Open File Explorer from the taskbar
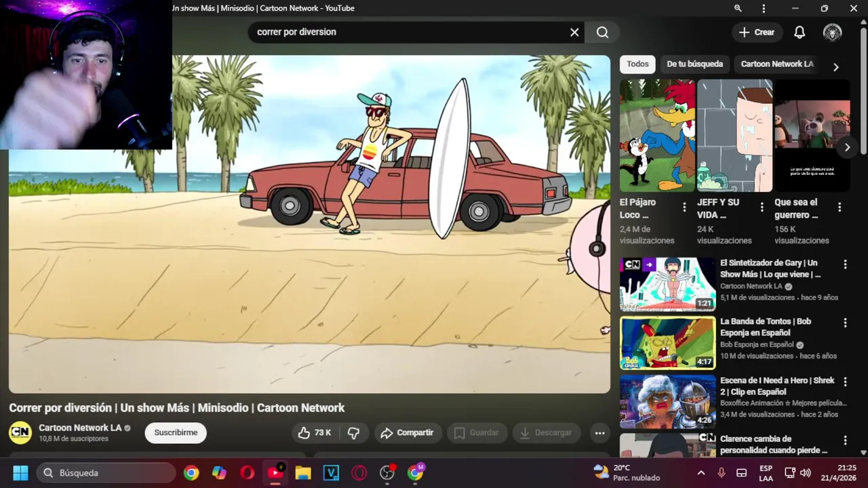The image size is (868, 488). 303,472
